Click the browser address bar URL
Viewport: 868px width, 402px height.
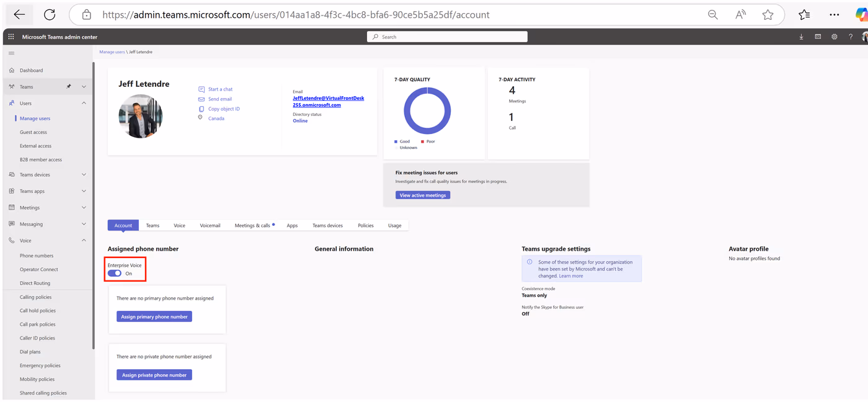(x=296, y=14)
